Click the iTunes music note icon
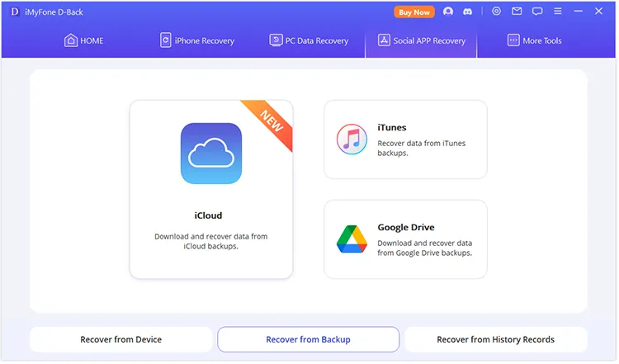Image resolution: width=619 pixels, height=364 pixels. pyautogui.click(x=352, y=139)
